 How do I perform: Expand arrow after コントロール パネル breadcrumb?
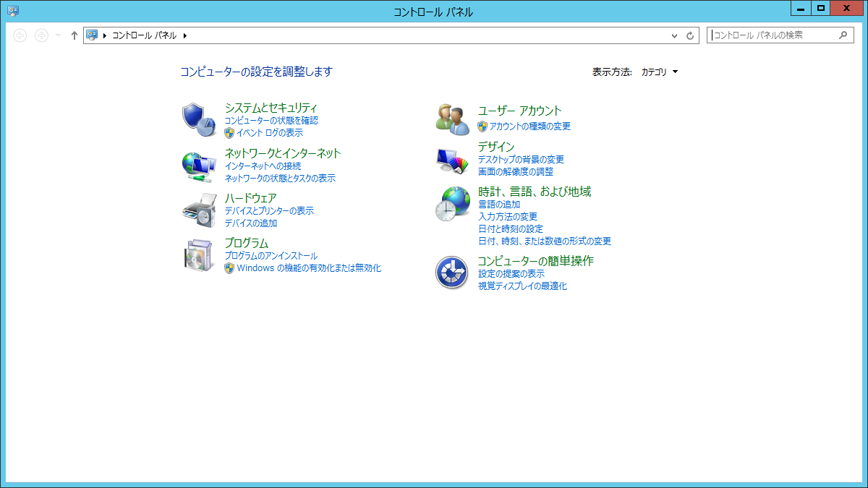click(x=184, y=35)
